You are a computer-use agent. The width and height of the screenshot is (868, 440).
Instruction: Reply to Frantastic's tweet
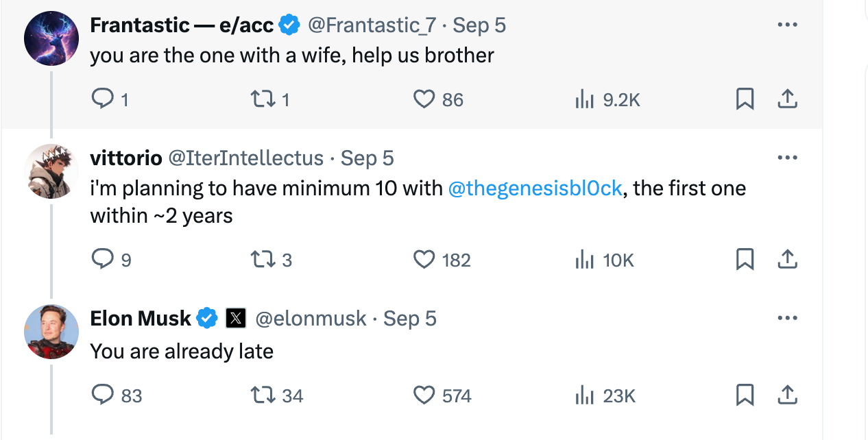[102, 100]
